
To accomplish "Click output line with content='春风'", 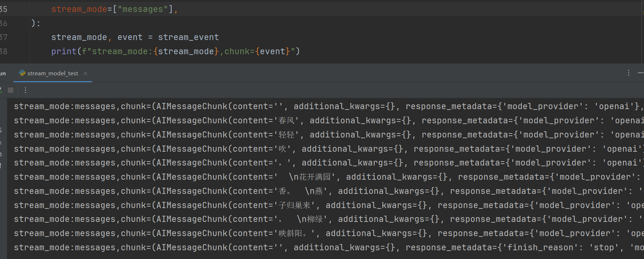I will 329,120.
